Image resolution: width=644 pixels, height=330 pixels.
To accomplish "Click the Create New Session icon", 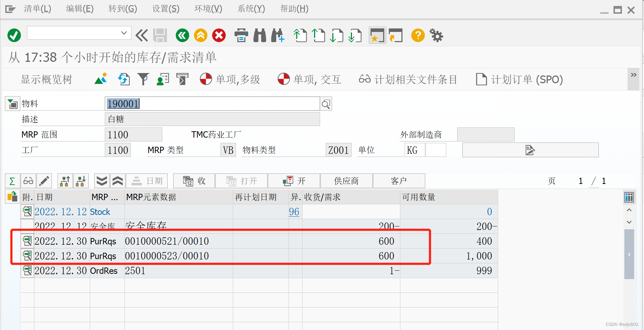I will [x=378, y=35].
